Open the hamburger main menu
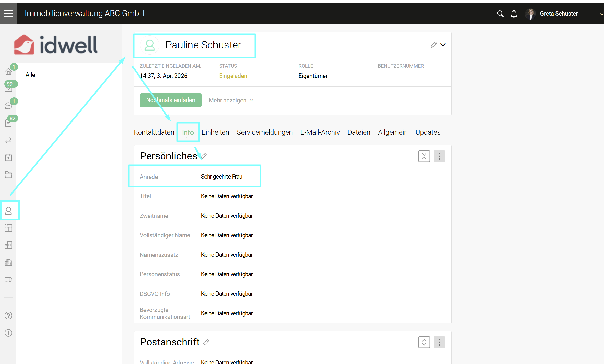 pyautogui.click(x=8, y=14)
